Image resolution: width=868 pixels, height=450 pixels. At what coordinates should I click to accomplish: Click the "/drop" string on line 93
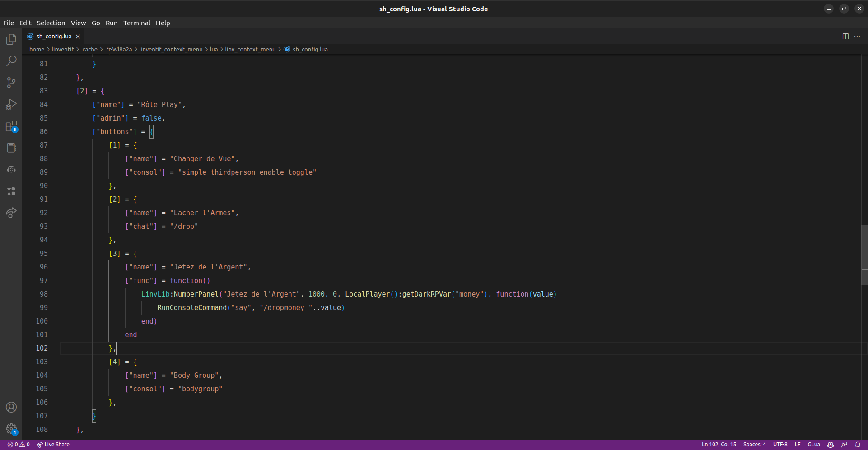[184, 227]
